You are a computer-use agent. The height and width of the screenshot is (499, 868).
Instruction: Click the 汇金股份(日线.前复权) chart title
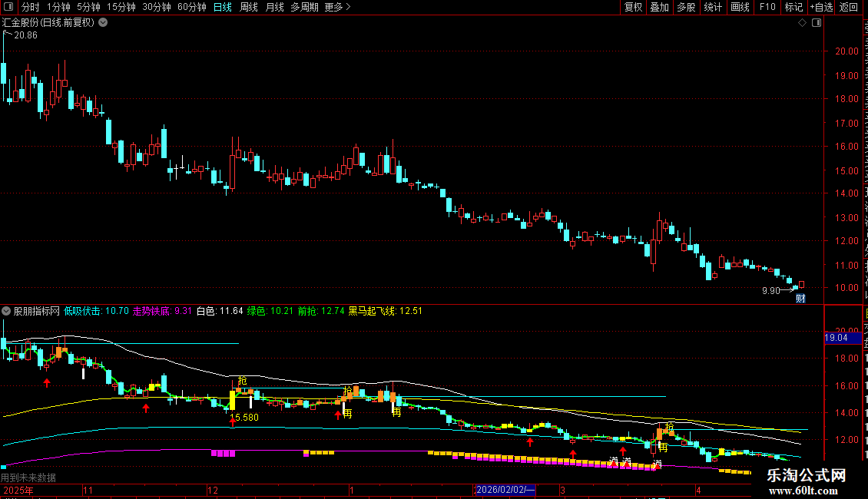tap(48, 23)
